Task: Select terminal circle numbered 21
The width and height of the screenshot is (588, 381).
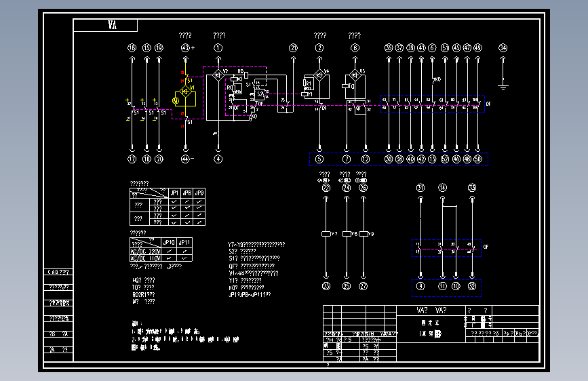Action: pyautogui.click(x=293, y=48)
